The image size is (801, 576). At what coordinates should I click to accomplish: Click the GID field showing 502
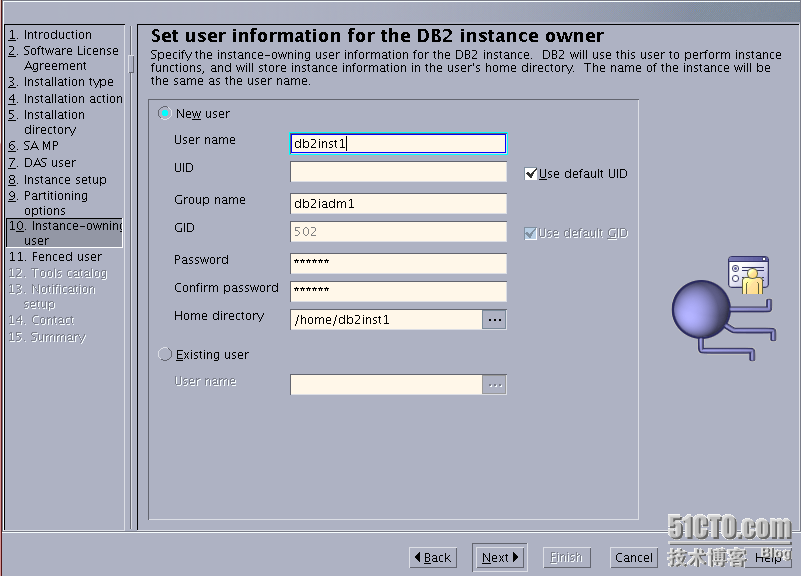(398, 231)
